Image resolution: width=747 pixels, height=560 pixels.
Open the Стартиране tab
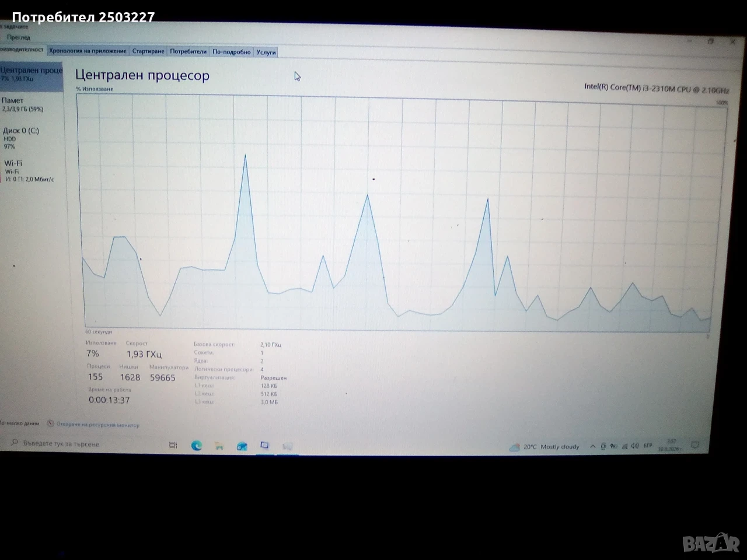coord(148,51)
